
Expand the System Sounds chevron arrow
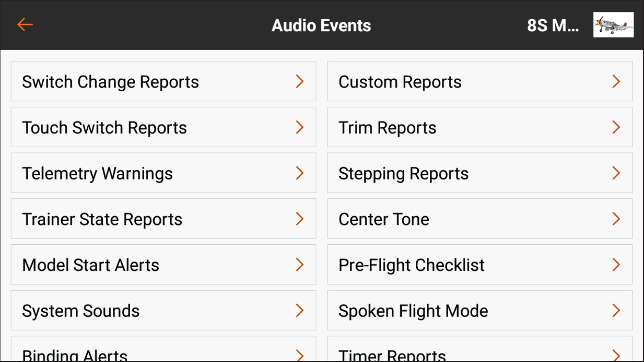point(300,310)
